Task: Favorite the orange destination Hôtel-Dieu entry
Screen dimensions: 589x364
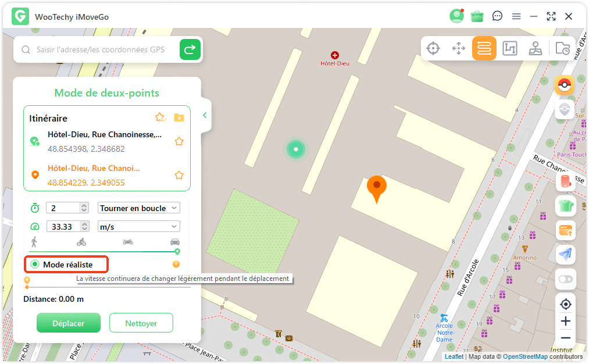Action: pyautogui.click(x=179, y=175)
